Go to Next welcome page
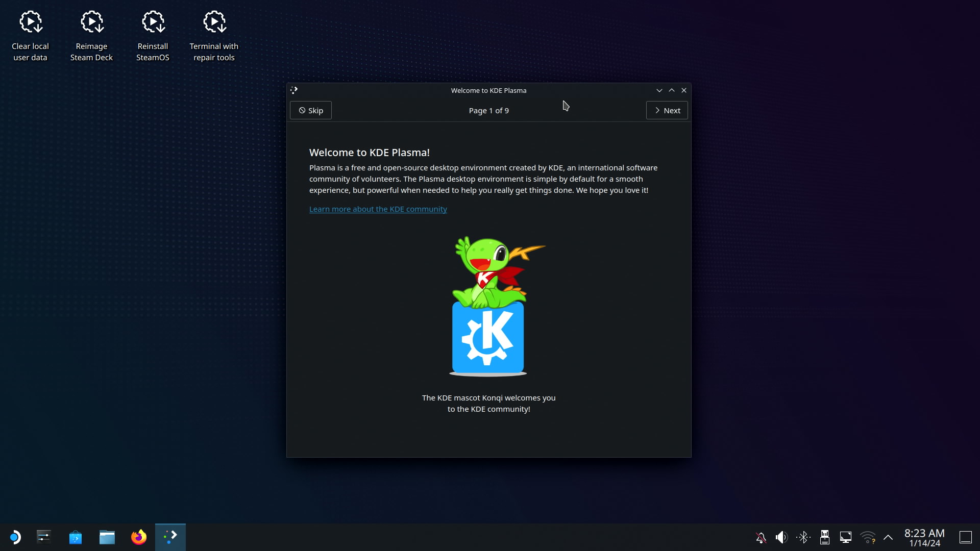The image size is (980, 551). (667, 110)
